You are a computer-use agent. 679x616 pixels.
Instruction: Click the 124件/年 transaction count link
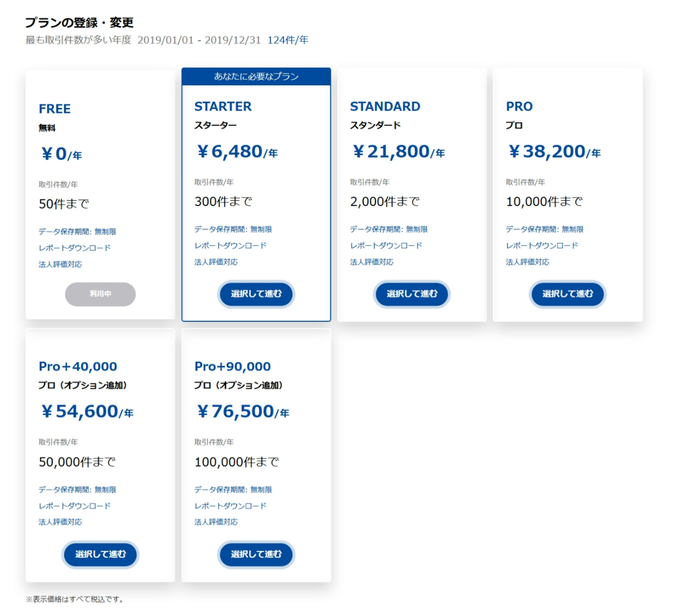pos(288,40)
